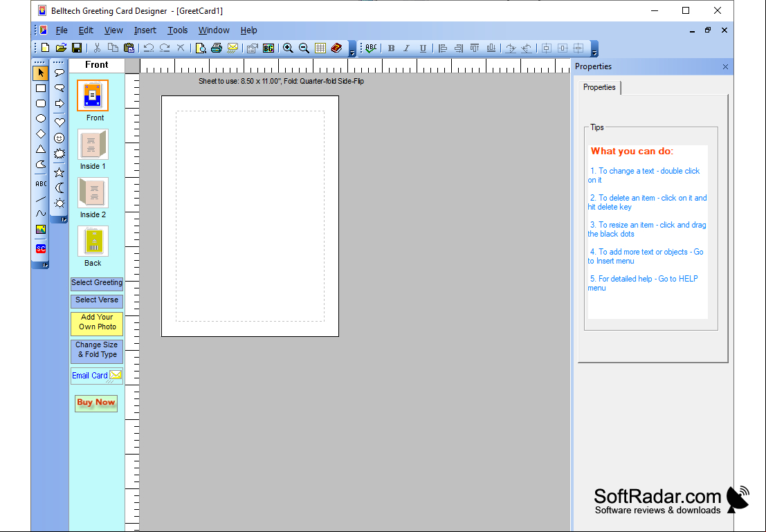Screen dimensions: 766x532
Task: Click the BG background icon
Action: click(x=268, y=48)
